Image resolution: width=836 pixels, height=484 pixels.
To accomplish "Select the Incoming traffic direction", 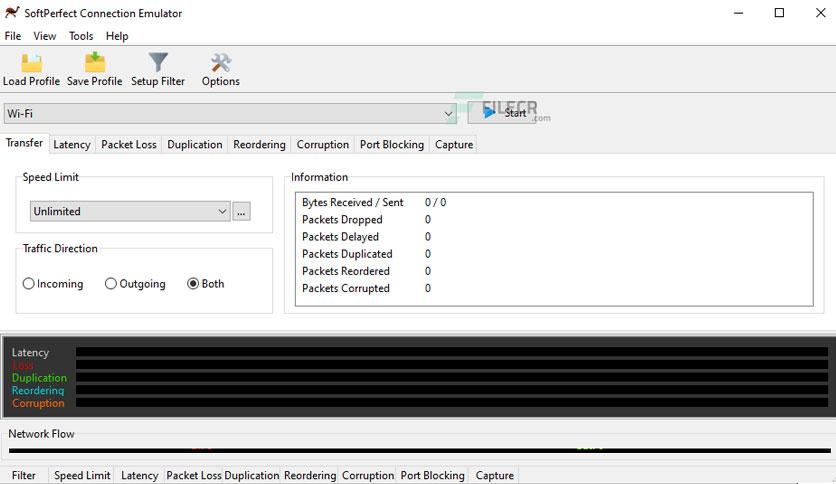I will click(29, 284).
